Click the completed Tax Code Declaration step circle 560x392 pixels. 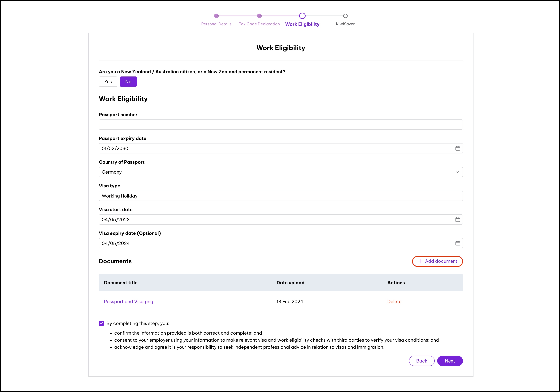(x=259, y=16)
